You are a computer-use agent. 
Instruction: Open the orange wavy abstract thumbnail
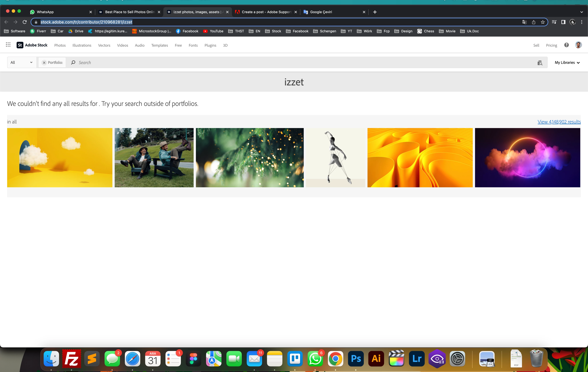tap(420, 158)
